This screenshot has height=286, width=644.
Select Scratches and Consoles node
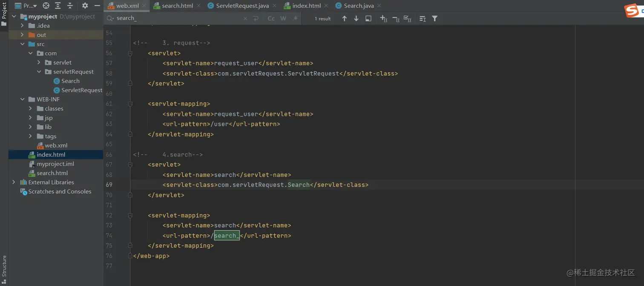pyautogui.click(x=56, y=191)
